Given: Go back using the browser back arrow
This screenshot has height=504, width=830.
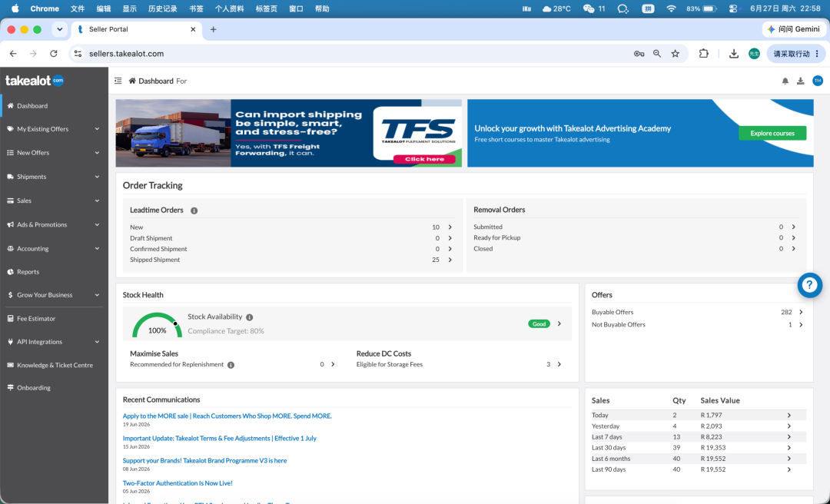Looking at the screenshot, I should pyautogui.click(x=13, y=54).
